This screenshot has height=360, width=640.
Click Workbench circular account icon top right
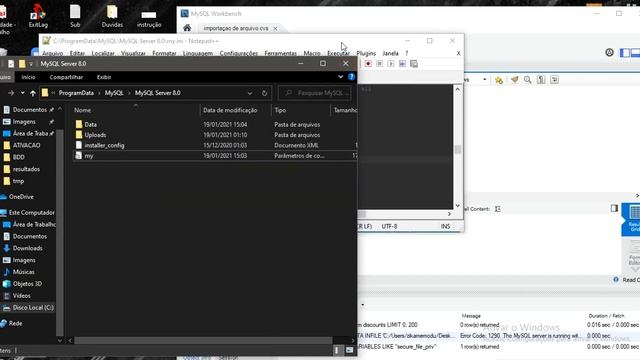click(x=609, y=52)
